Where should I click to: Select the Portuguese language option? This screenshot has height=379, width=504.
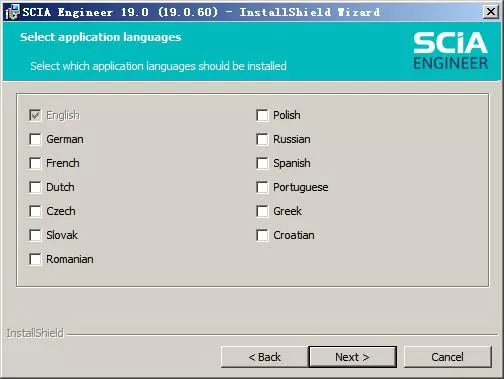tap(262, 187)
